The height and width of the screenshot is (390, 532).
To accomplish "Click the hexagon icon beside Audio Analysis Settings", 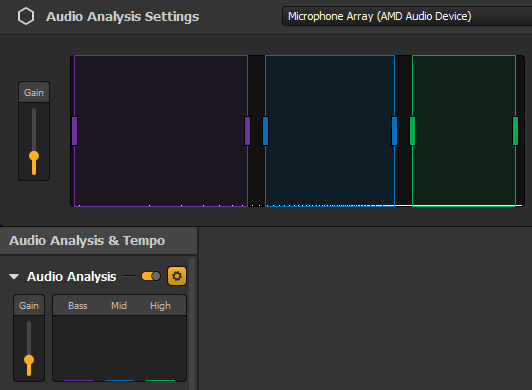I will click(x=26, y=16).
